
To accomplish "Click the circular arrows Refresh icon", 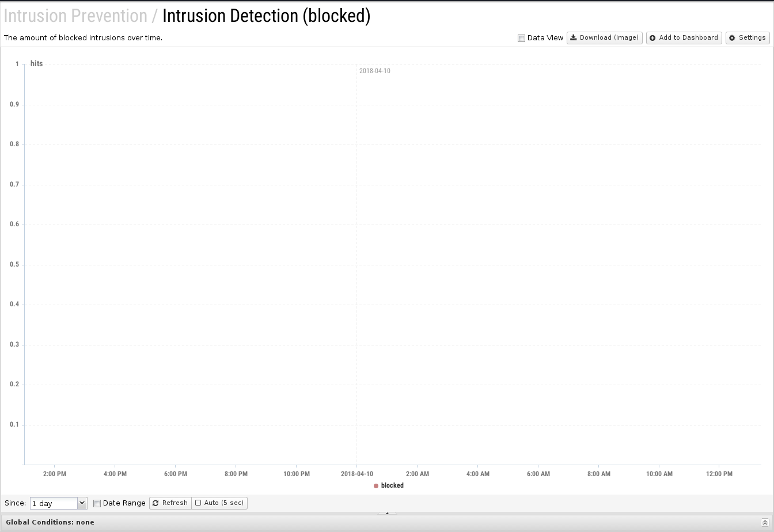I will [155, 503].
